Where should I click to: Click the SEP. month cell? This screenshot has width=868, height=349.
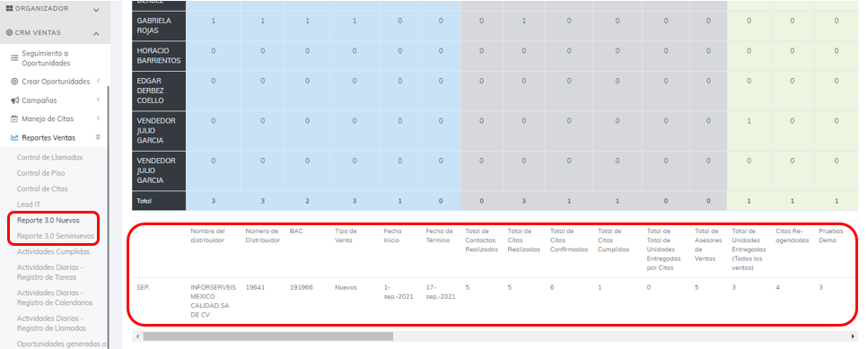(144, 288)
